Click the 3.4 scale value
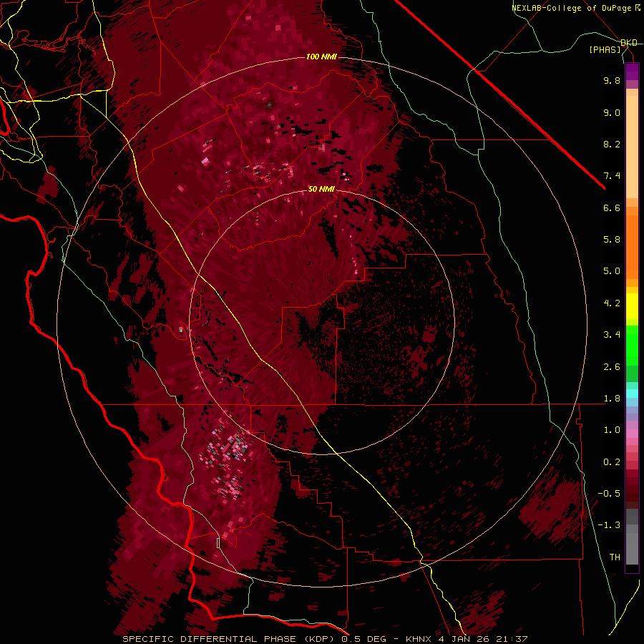644x644 pixels. click(x=612, y=335)
